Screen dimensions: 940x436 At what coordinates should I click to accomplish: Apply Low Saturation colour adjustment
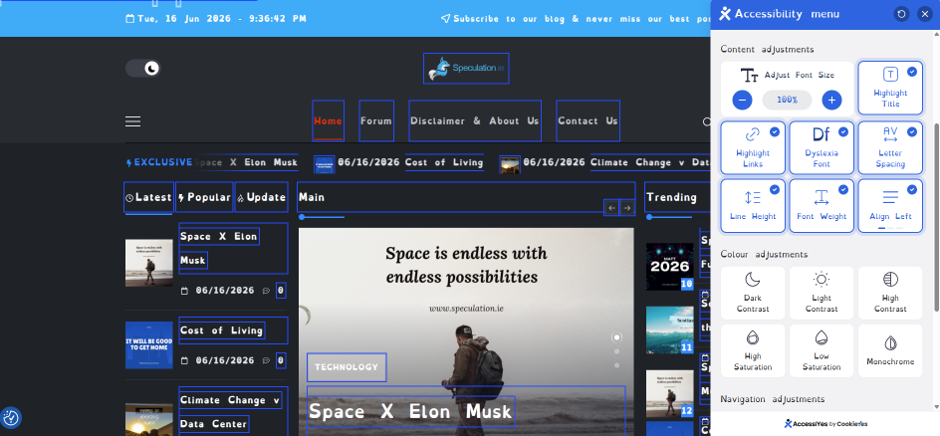[x=821, y=351]
